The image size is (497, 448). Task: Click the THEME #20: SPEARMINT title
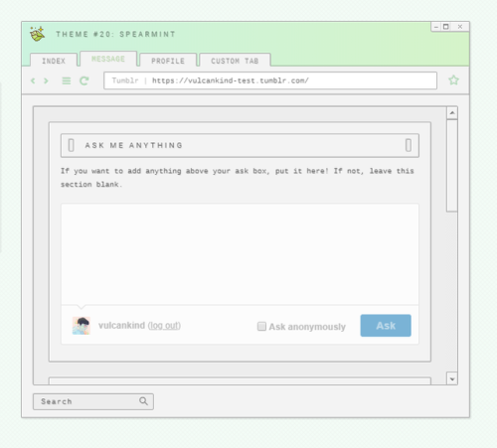pyautogui.click(x=115, y=34)
